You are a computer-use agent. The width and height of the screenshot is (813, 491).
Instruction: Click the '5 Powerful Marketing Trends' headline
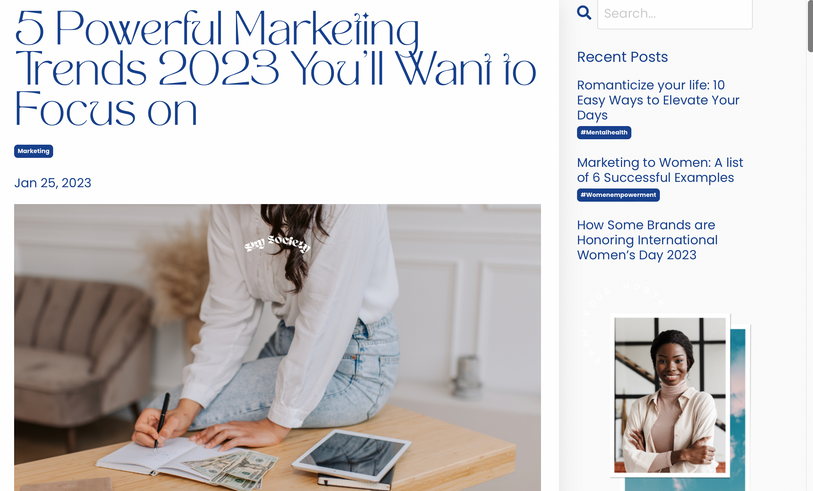point(275,68)
